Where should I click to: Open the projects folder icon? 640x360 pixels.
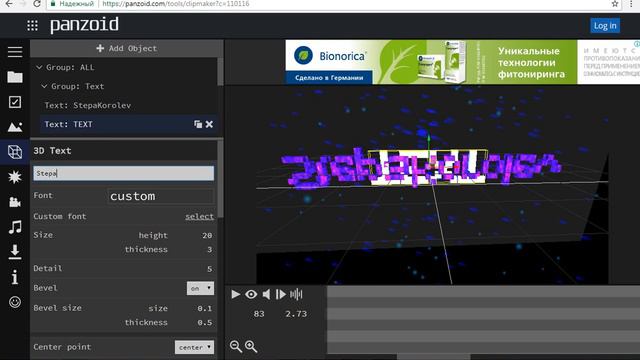click(x=15, y=77)
